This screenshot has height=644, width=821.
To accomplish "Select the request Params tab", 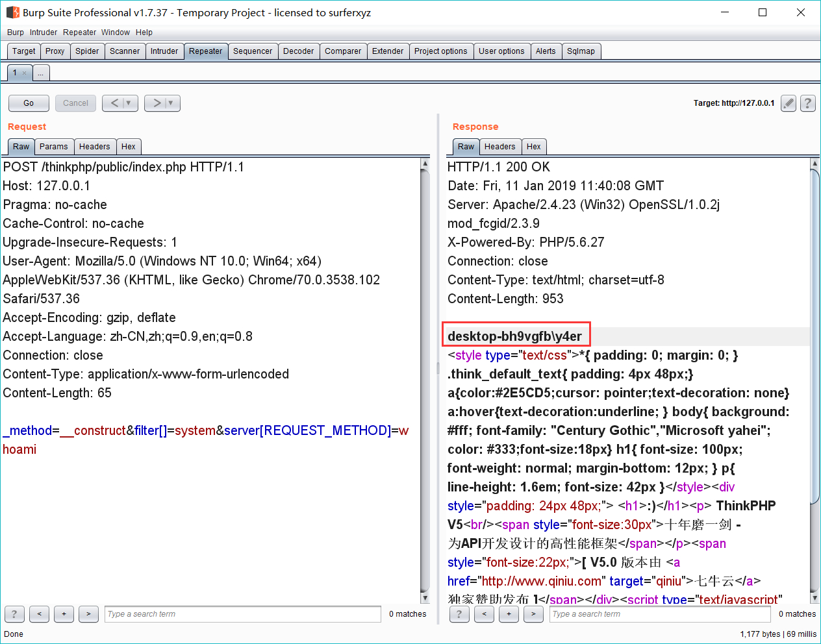I will coord(54,147).
